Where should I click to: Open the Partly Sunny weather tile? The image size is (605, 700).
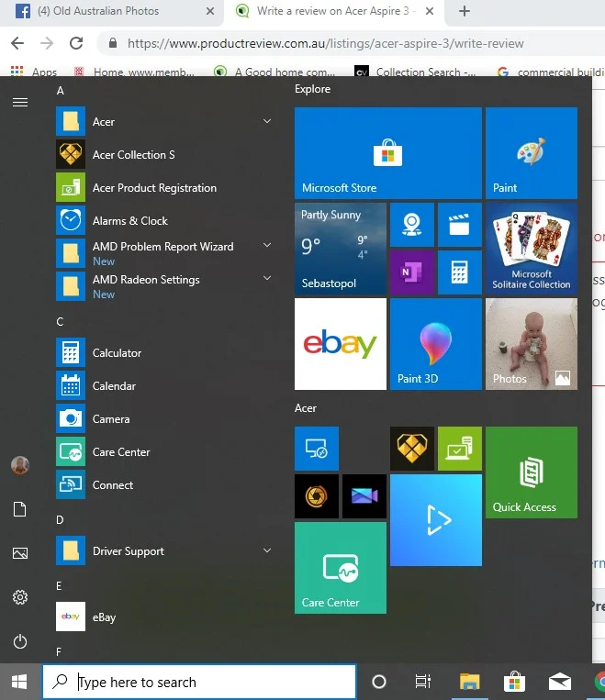tap(341, 249)
